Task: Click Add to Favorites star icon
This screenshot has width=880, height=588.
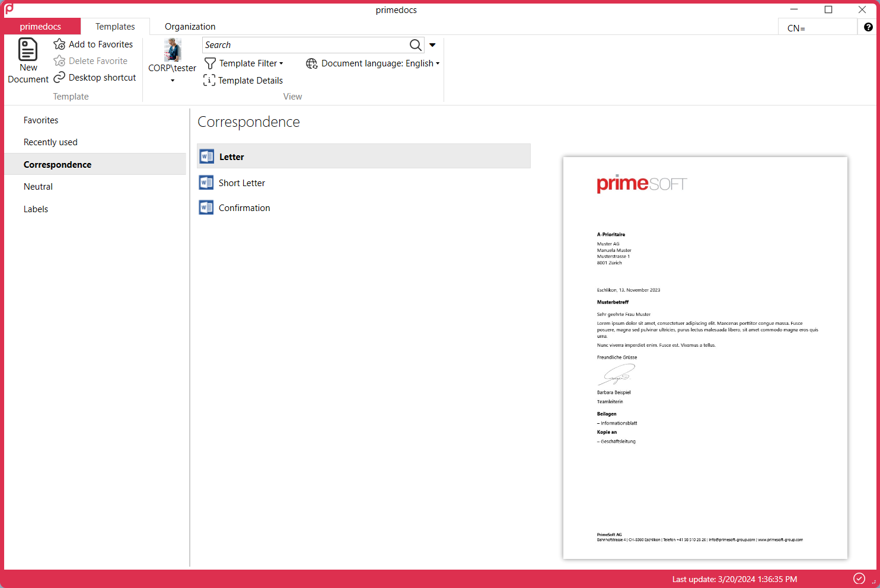Action: (x=59, y=44)
